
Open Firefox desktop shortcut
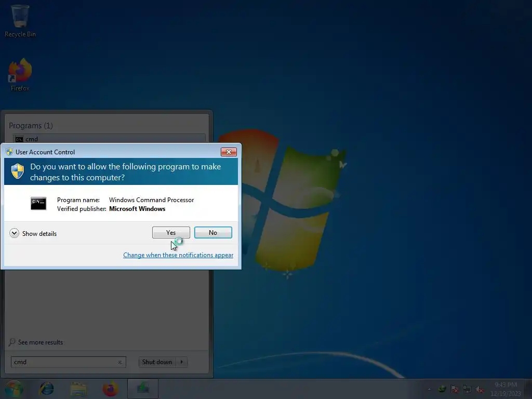(20, 75)
